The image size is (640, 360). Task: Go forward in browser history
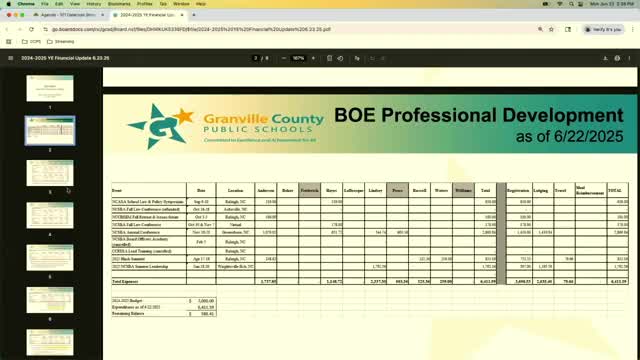pyautogui.click(x=19, y=29)
